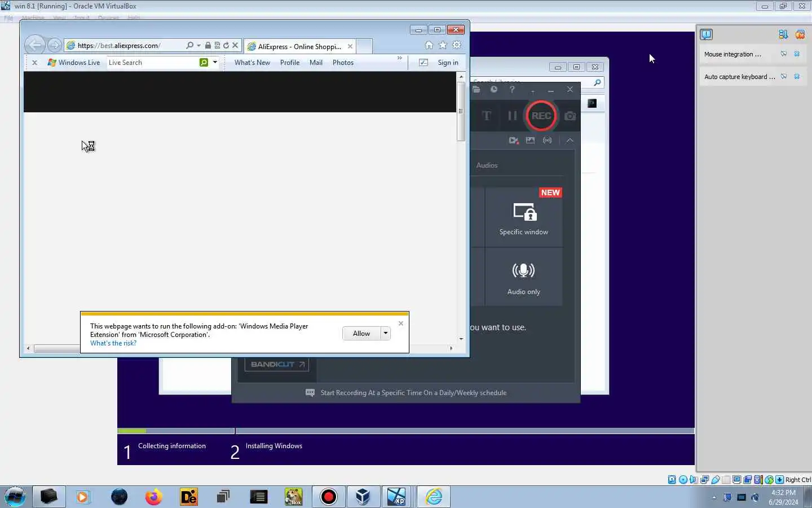Click Sign in on Windows Live toolbar

pos(448,63)
